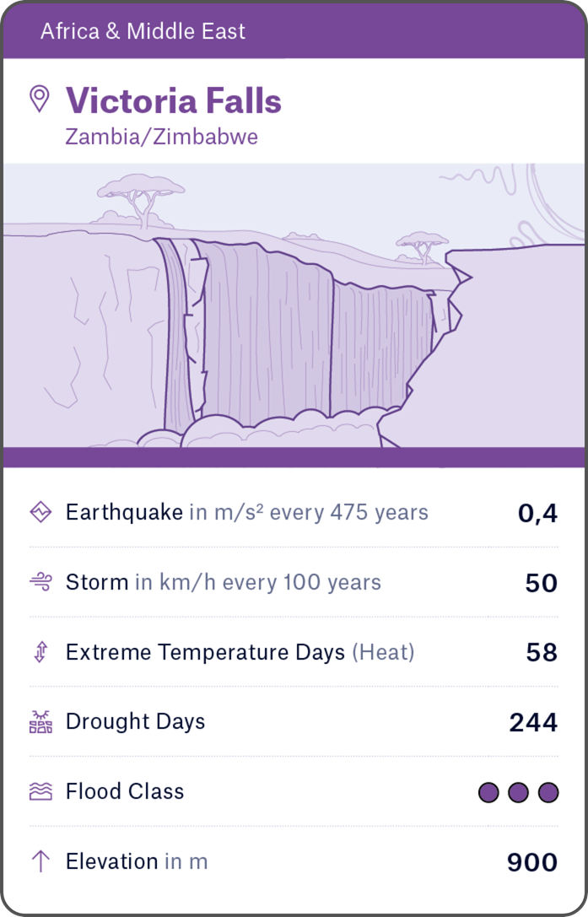
Task: Click the storm wind icon
Action: click(x=40, y=582)
